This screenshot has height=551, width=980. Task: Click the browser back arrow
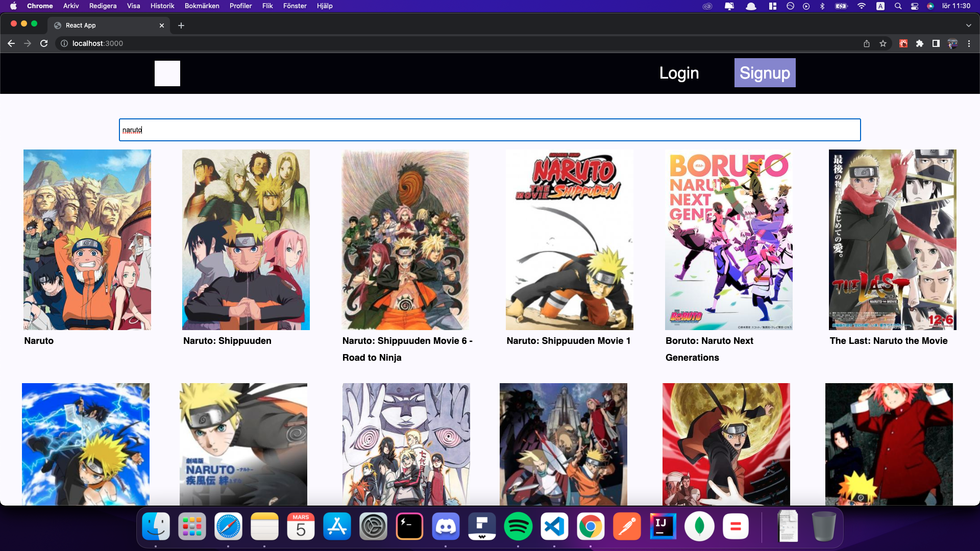pyautogui.click(x=11, y=43)
